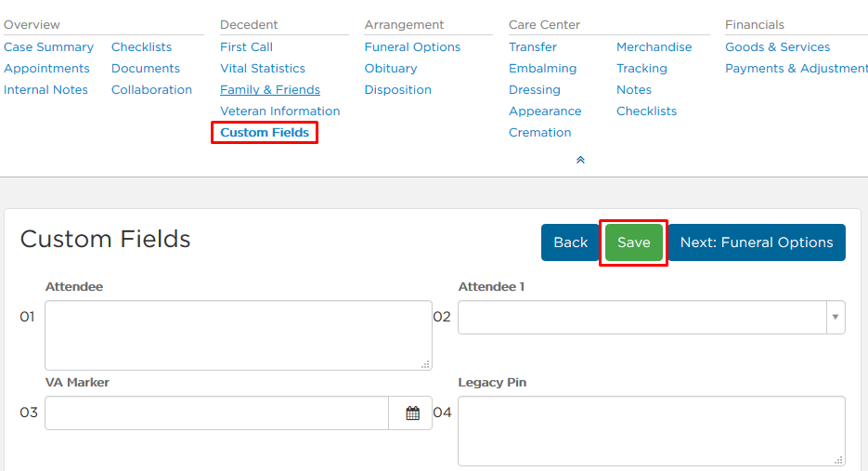Viewport: 868px width, 471px height.
Task: Click the Arrangement section heading
Action: pyautogui.click(x=404, y=25)
